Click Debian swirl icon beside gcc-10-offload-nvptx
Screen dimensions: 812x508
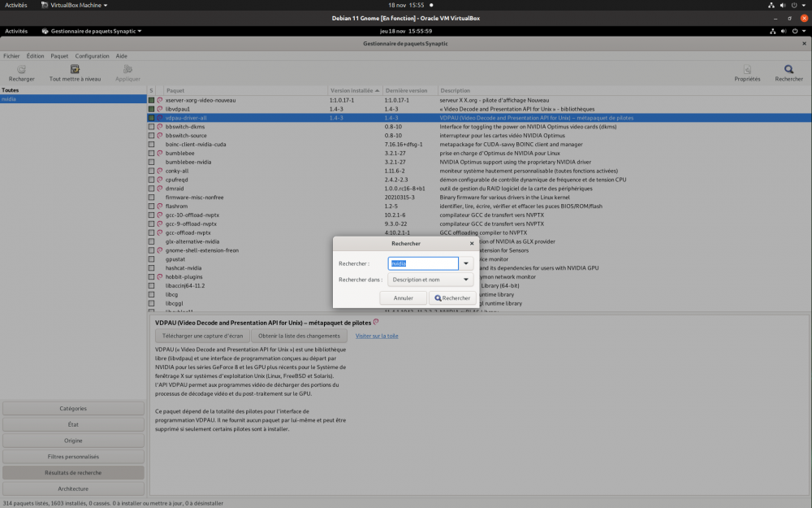160,215
